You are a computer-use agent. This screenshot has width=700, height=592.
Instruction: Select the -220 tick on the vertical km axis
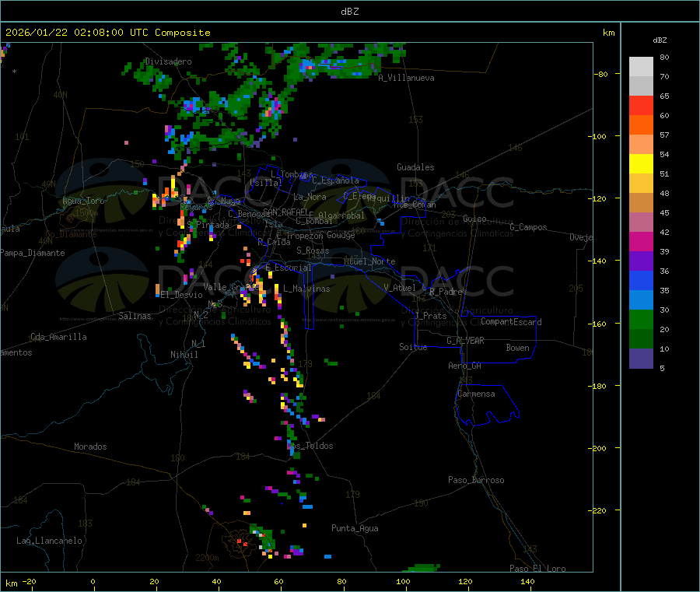(x=598, y=511)
